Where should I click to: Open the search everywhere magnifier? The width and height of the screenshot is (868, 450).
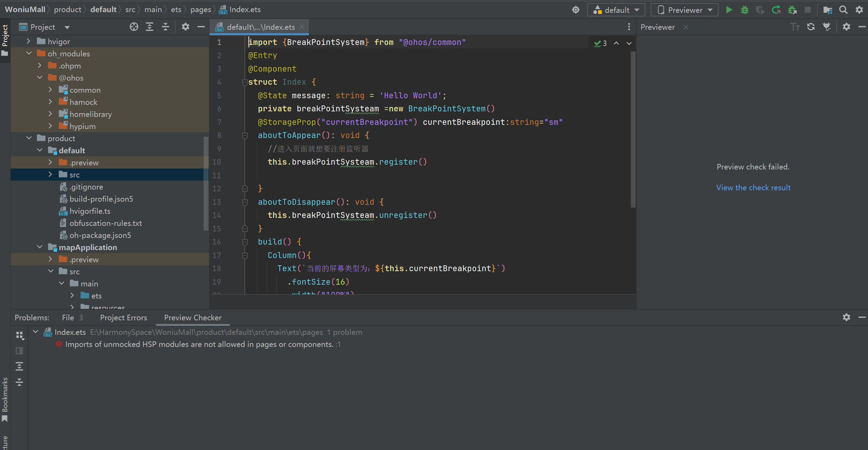click(x=843, y=10)
